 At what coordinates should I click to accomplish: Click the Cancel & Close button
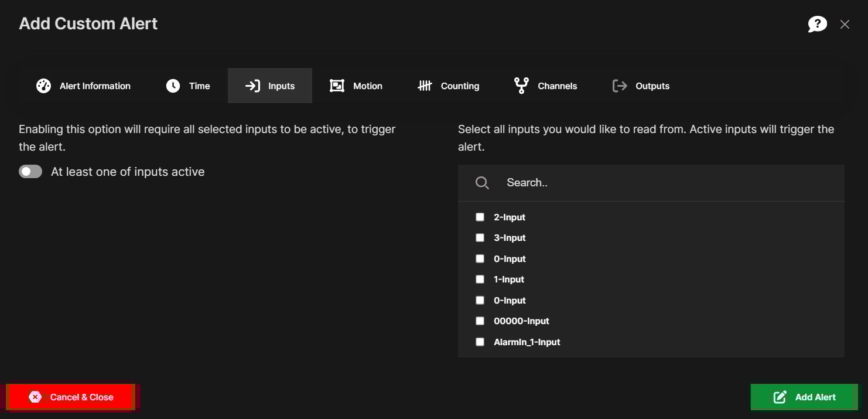click(71, 397)
